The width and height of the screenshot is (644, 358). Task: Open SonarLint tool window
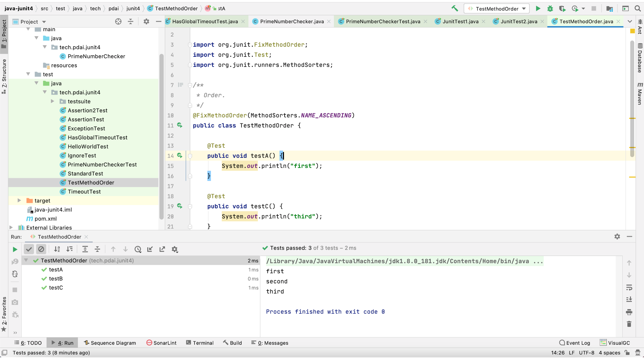coord(162,343)
